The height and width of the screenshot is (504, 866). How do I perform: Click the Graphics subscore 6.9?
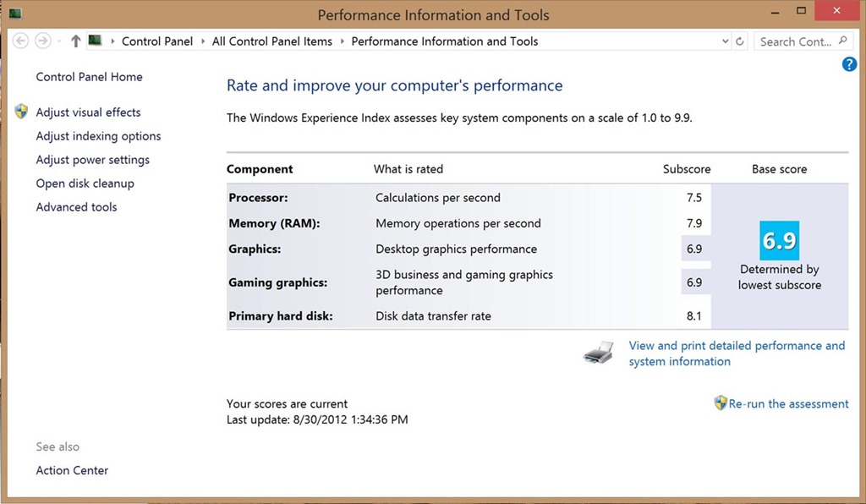(x=694, y=249)
